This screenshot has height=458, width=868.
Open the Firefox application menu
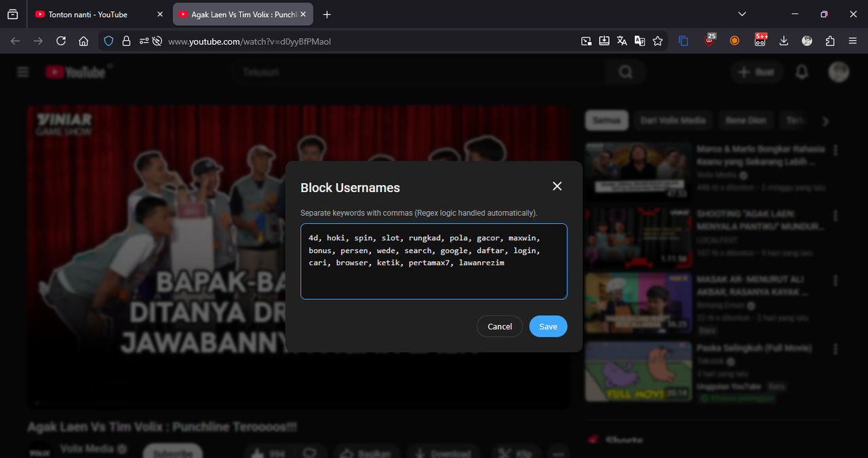(x=853, y=41)
